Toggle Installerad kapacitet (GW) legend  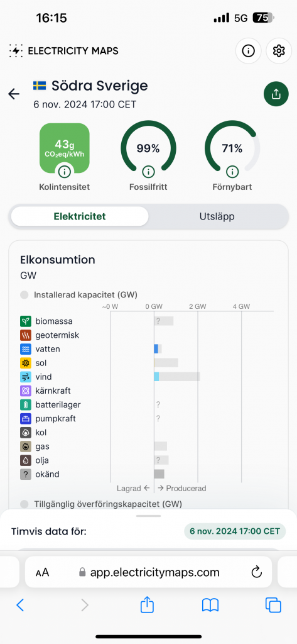click(78, 295)
